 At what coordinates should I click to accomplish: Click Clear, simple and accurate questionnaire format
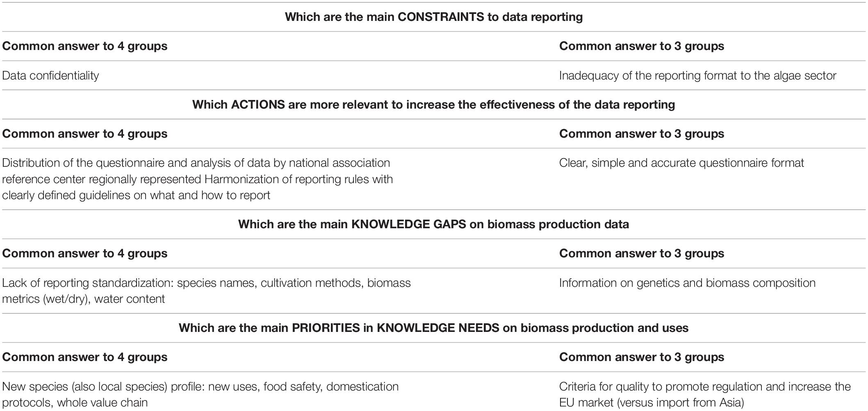point(681,163)
